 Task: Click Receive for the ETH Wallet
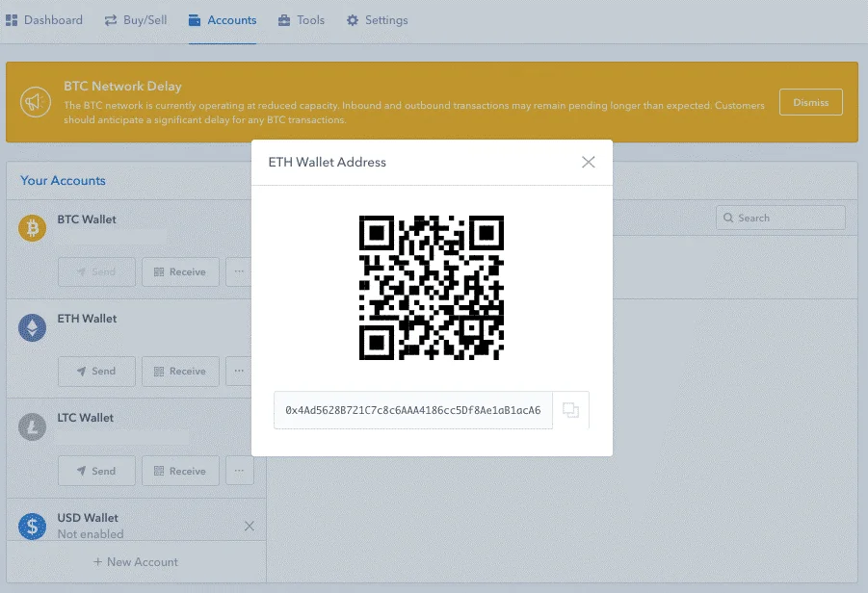180,372
